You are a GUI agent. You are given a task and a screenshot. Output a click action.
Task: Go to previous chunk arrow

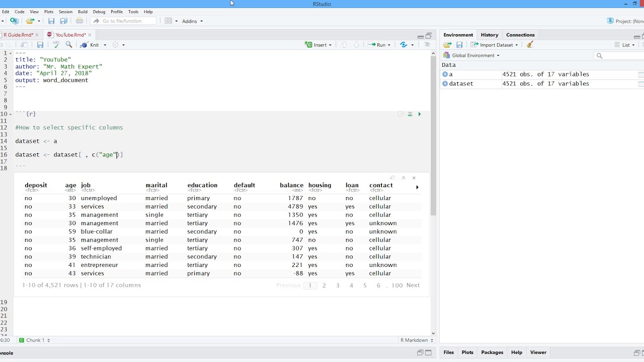344,45
